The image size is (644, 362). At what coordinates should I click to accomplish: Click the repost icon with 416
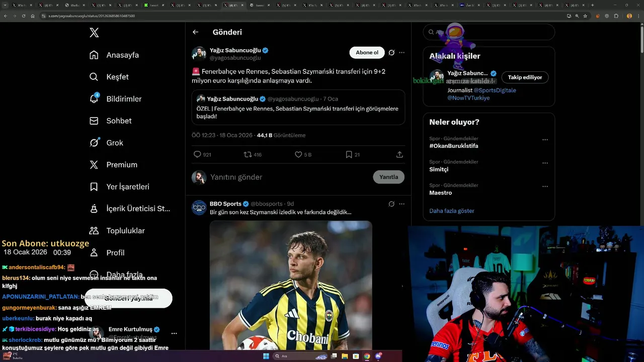(x=248, y=154)
